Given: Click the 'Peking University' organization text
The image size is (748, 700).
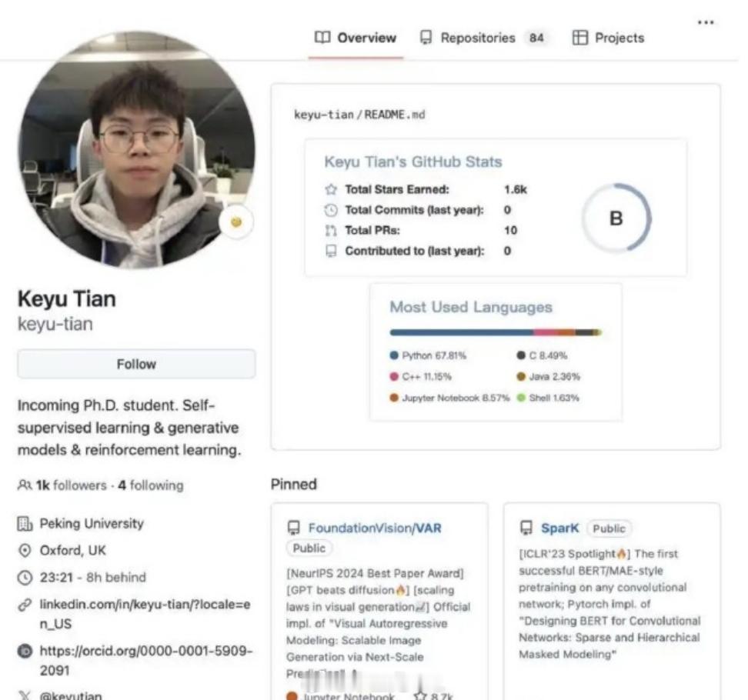Looking at the screenshot, I should [92, 524].
